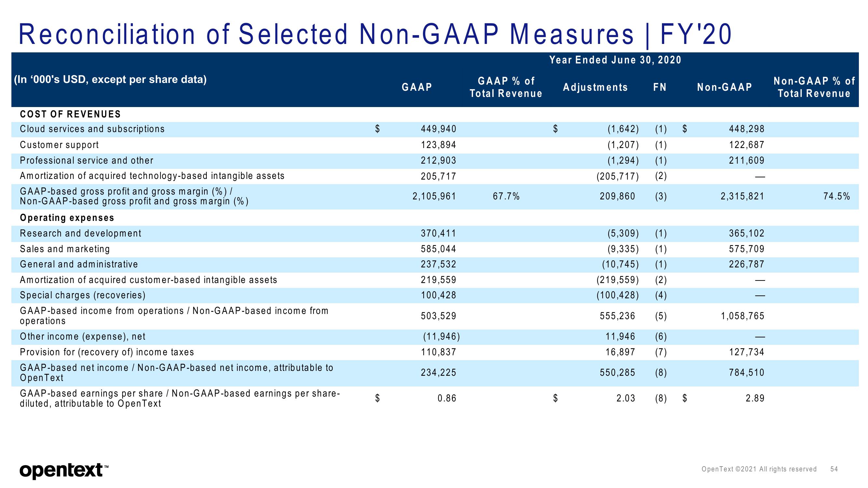Select the 'Customer support' row label
868x488 pixels.
click(x=59, y=145)
